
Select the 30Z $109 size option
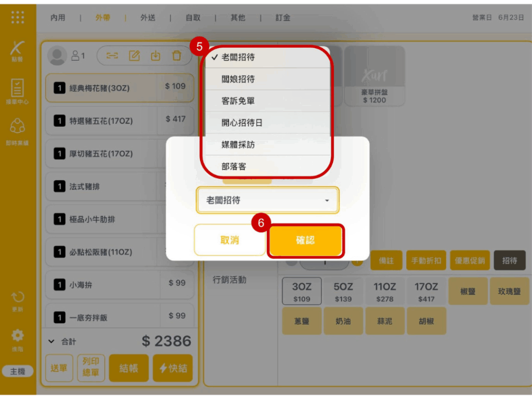click(x=301, y=291)
